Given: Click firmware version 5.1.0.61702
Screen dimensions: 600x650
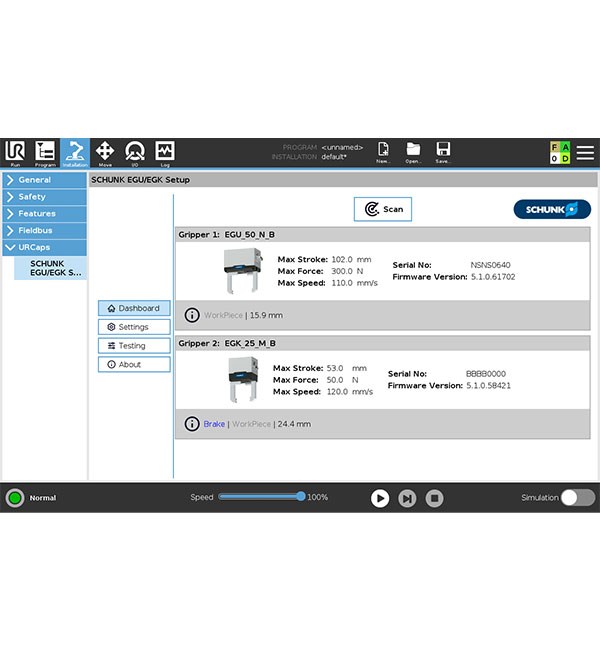Looking at the screenshot, I should tap(493, 276).
